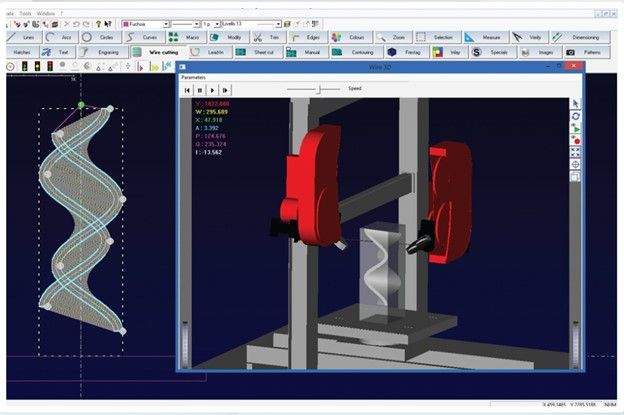Pause the Wire 3D simulation
Image resolution: width=624 pixels, height=415 pixels.
click(x=201, y=90)
